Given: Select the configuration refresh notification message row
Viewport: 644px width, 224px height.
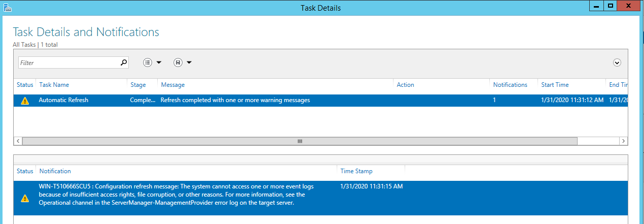Looking at the screenshot, I should tap(178, 195).
